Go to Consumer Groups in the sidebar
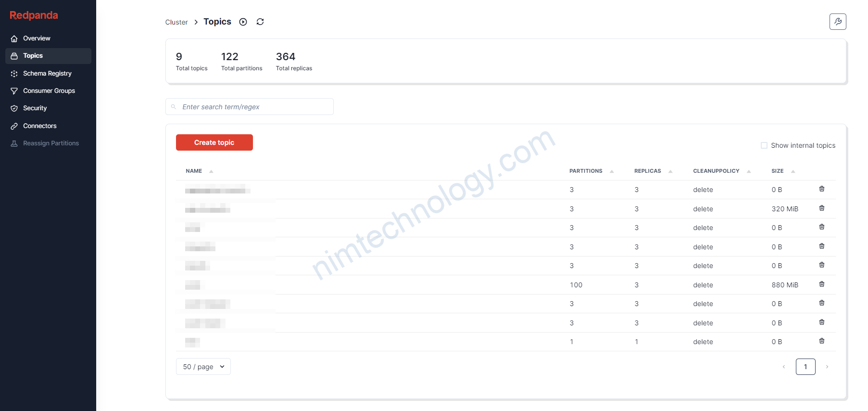868x411 pixels. pos(49,90)
